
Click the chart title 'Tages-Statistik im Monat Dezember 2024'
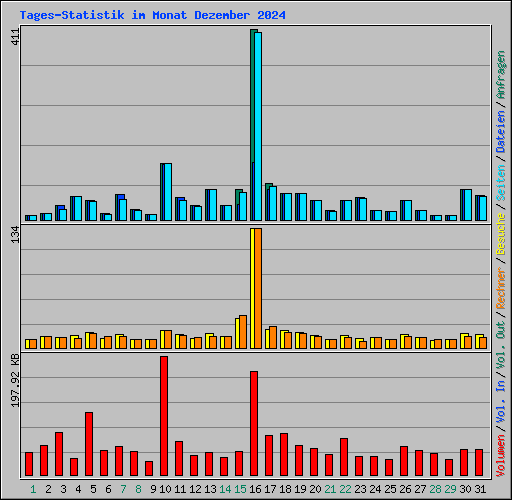coord(153,15)
